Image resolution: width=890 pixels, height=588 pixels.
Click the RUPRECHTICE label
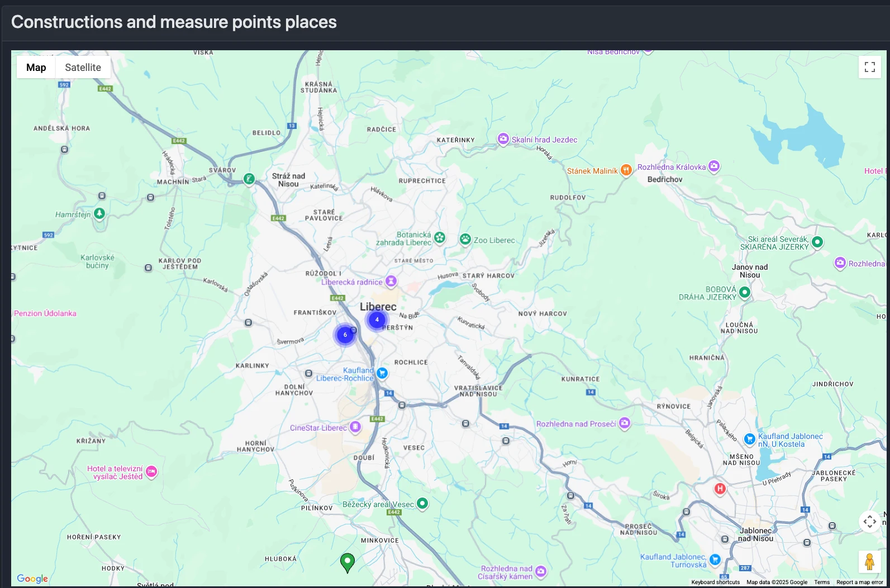tap(422, 181)
